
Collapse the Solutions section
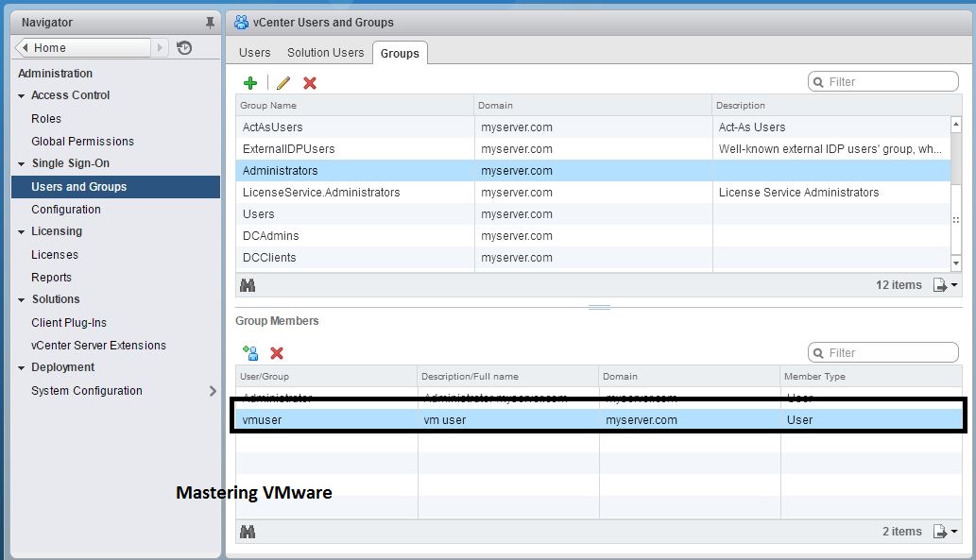click(x=21, y=300)
